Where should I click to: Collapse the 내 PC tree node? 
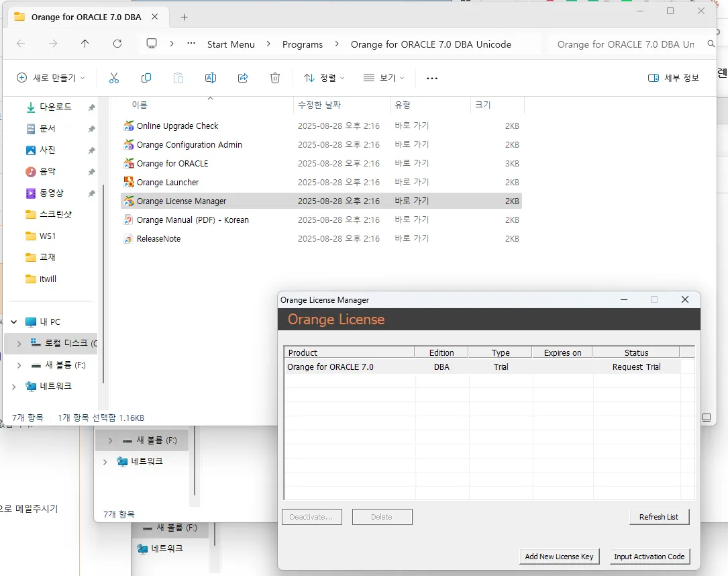click(x=14, y=322)
